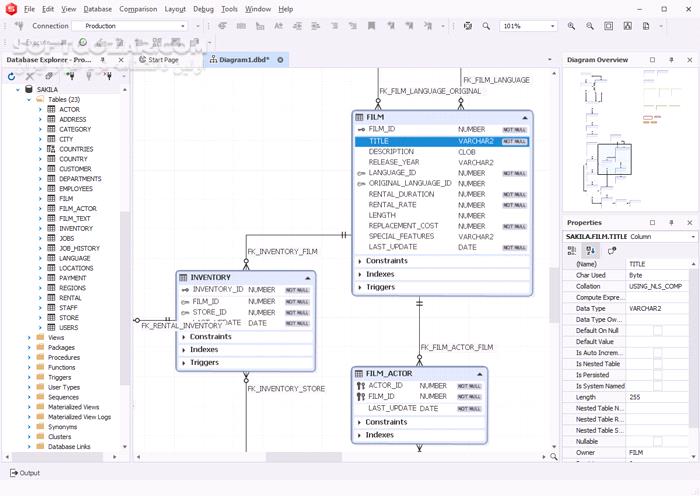700x496 pixels.
Task: Collapse the FILM_ACTOR table via header arrow
Action: (x=479, y=374)
